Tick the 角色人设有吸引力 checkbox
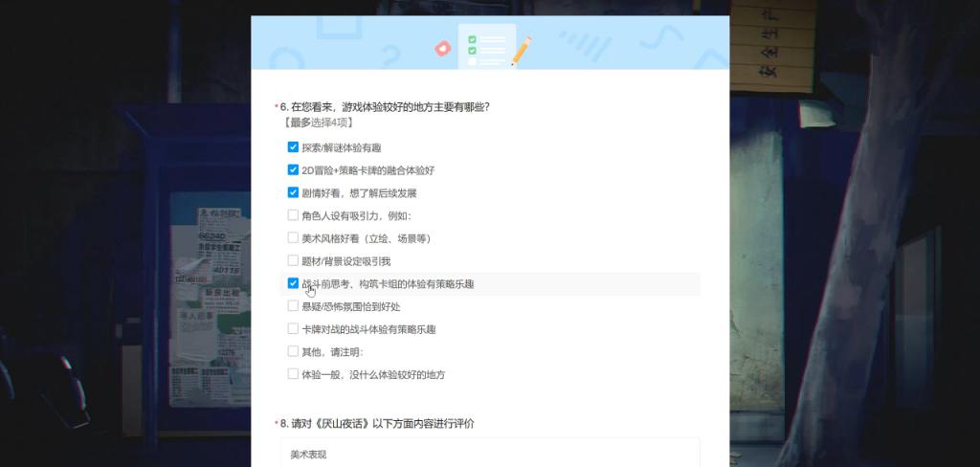Viewport: 980px width, 467px height. tap(293, 215)
